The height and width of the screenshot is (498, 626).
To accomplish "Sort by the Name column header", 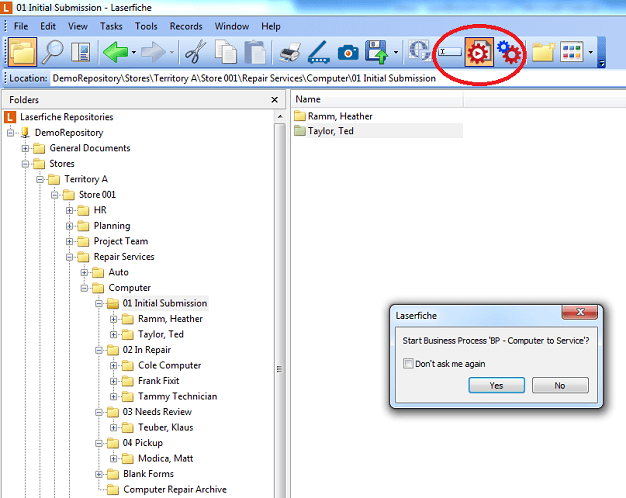I will click(x=377, y=99).
